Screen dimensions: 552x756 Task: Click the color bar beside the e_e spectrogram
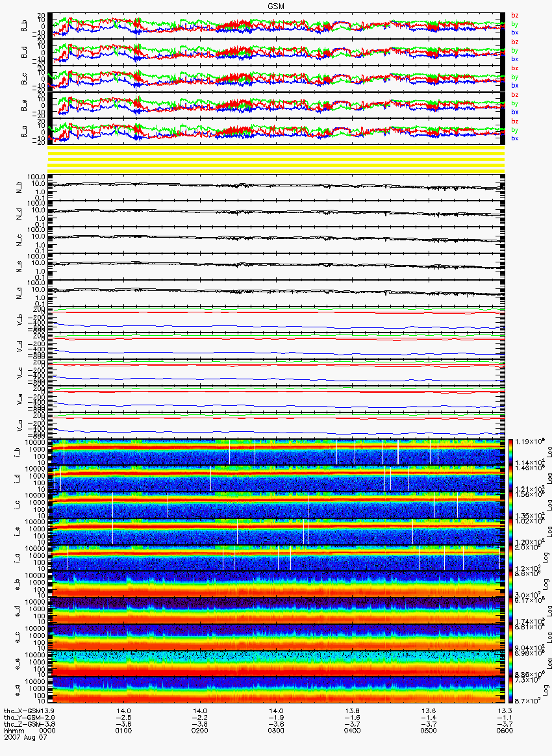(511, 664)
